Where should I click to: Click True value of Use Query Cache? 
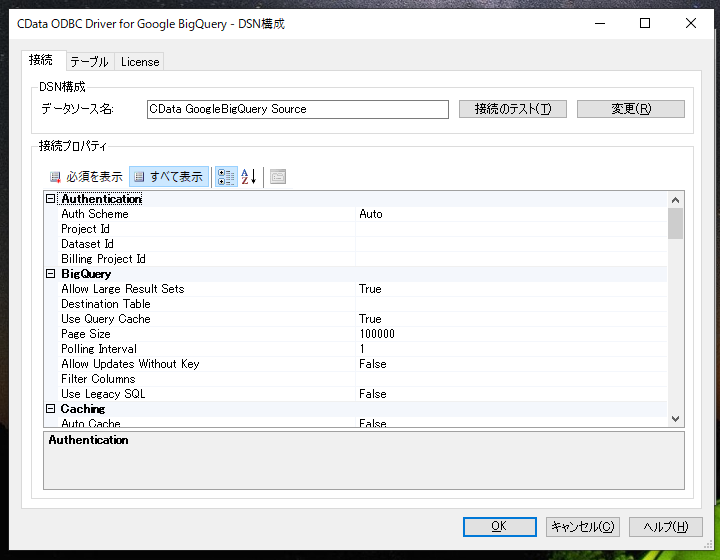[370, 319]
